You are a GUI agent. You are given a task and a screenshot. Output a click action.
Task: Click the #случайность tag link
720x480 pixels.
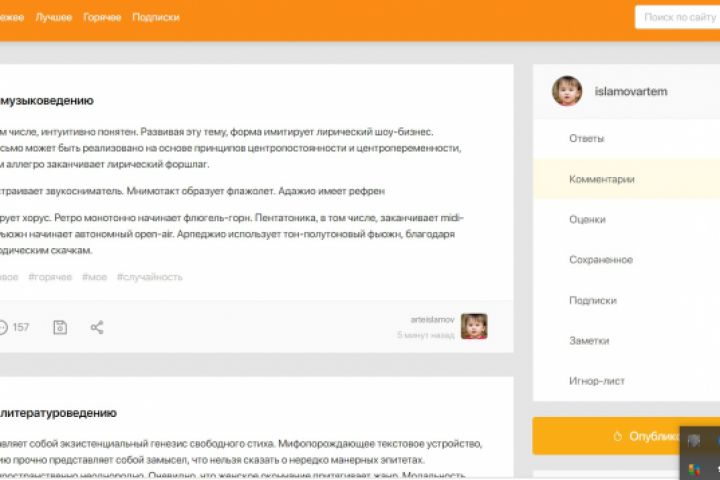(150, 277)
